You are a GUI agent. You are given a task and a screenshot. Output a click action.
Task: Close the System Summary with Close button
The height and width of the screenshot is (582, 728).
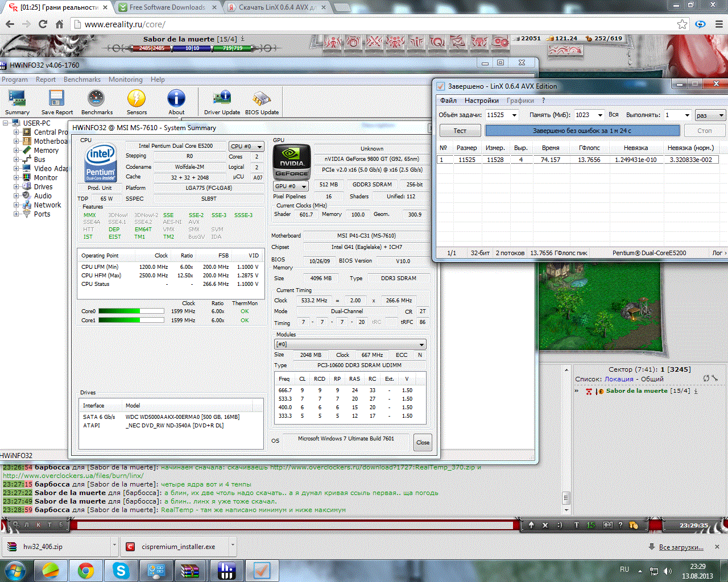click(x=423, y=442)
